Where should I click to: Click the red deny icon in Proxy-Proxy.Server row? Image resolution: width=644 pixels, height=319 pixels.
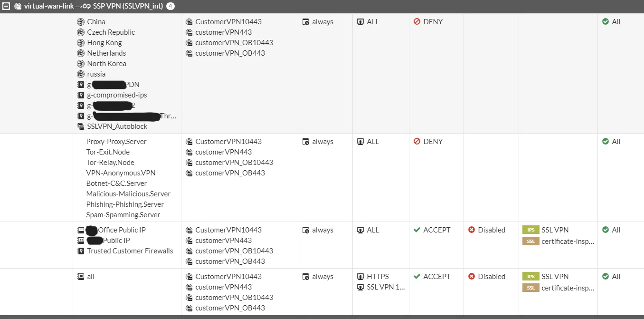click(x=417, y=142)
